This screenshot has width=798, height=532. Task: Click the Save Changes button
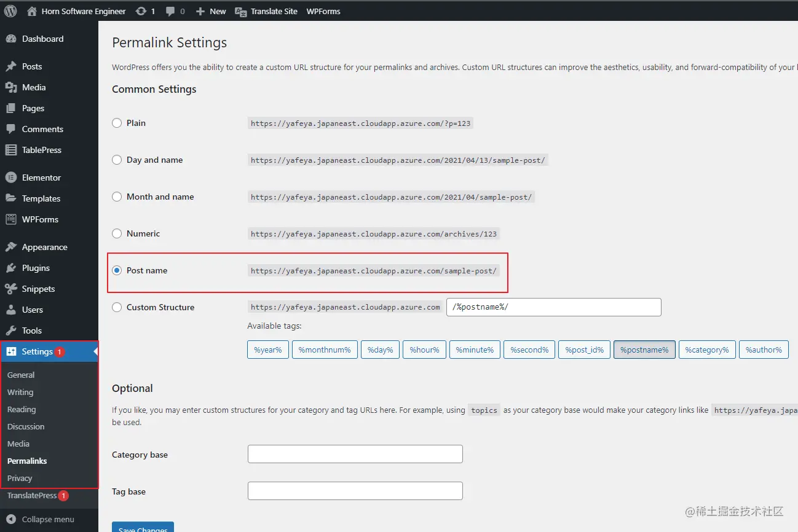(x=143, y=527)
